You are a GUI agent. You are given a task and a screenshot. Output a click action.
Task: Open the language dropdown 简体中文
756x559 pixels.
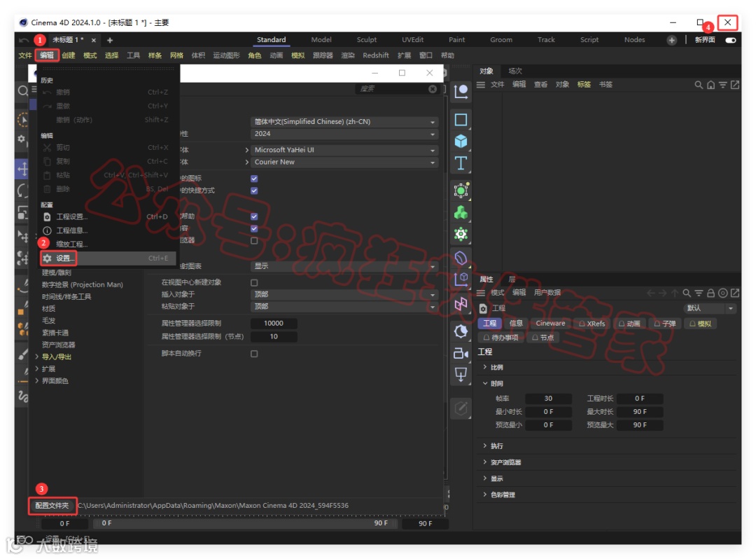[344, 122]
